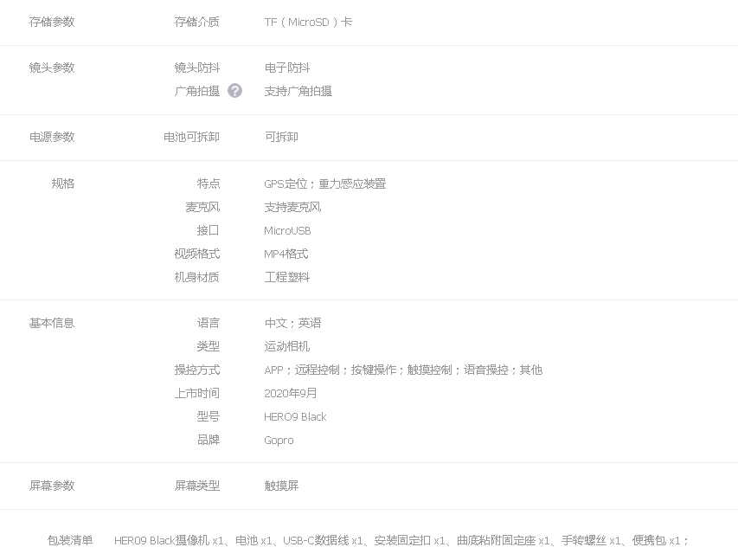Click the 触摸屏 screen type value
This screenshot has width=738, height=560.
click(281, 486)
